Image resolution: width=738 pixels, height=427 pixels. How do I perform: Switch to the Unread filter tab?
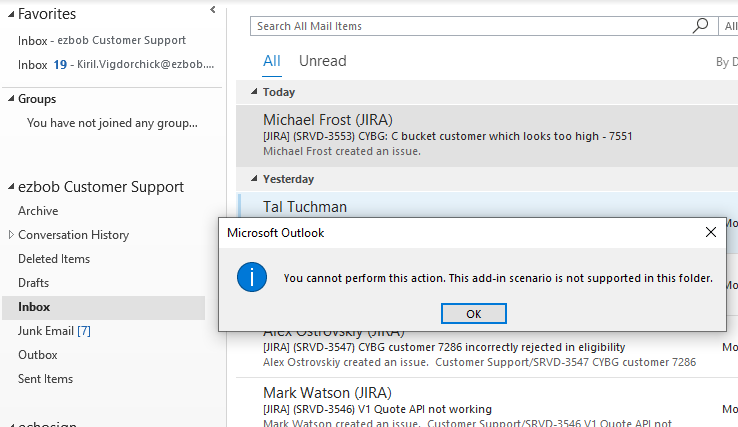[x=322, y=61]
